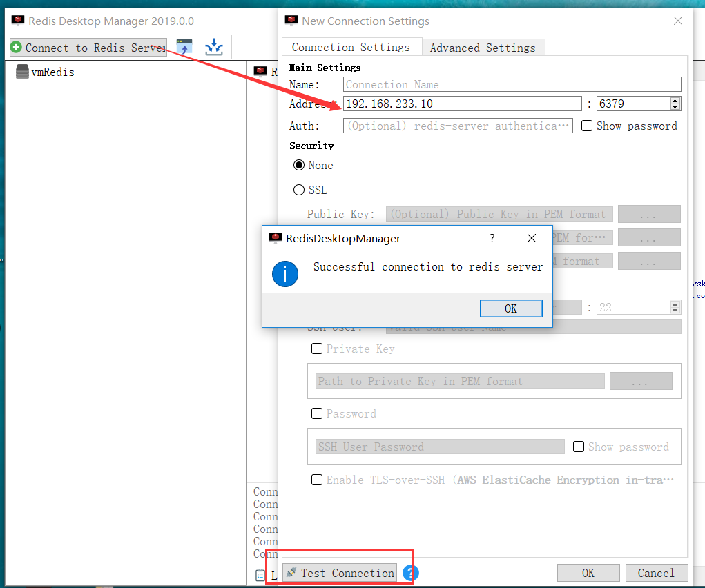Click the Address field 192.168.233.10
705x588 pixels.
coord(462,104)
